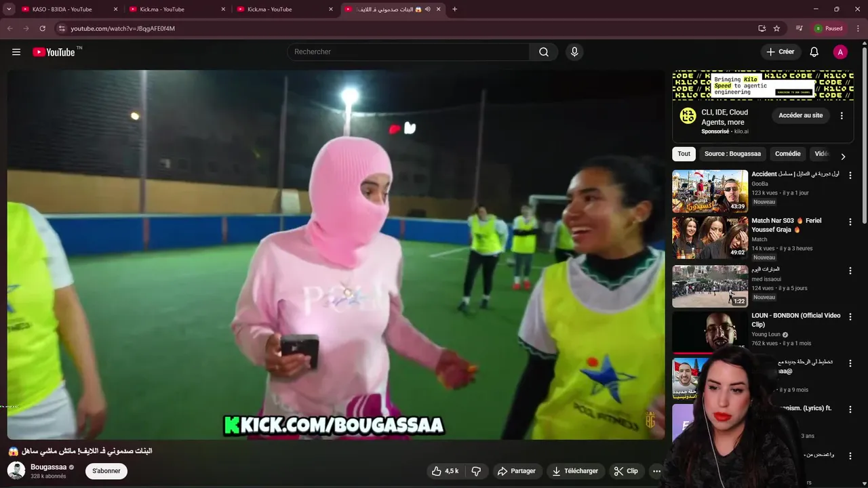Mute the playing tab's speaker icon

tap(427, 9)
